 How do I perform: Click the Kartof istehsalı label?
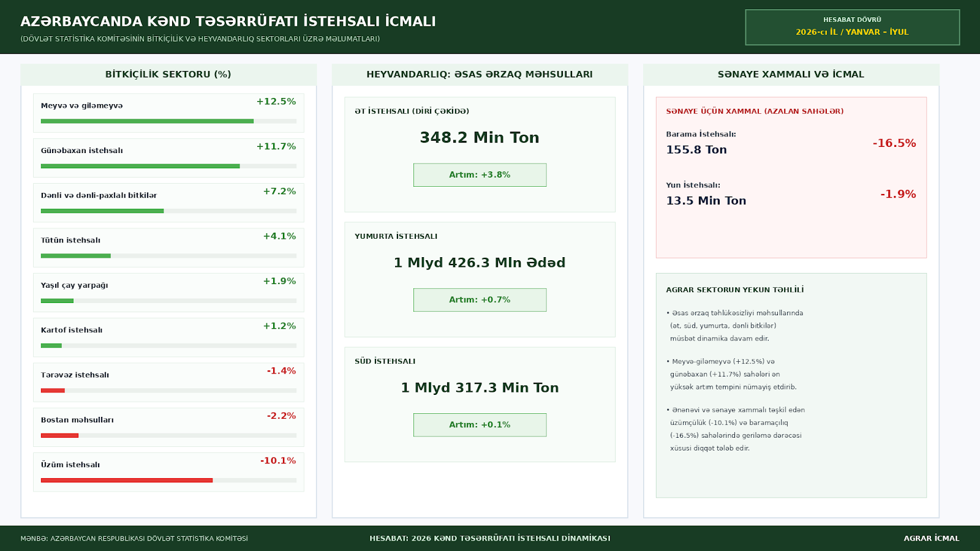pos(72,330)
